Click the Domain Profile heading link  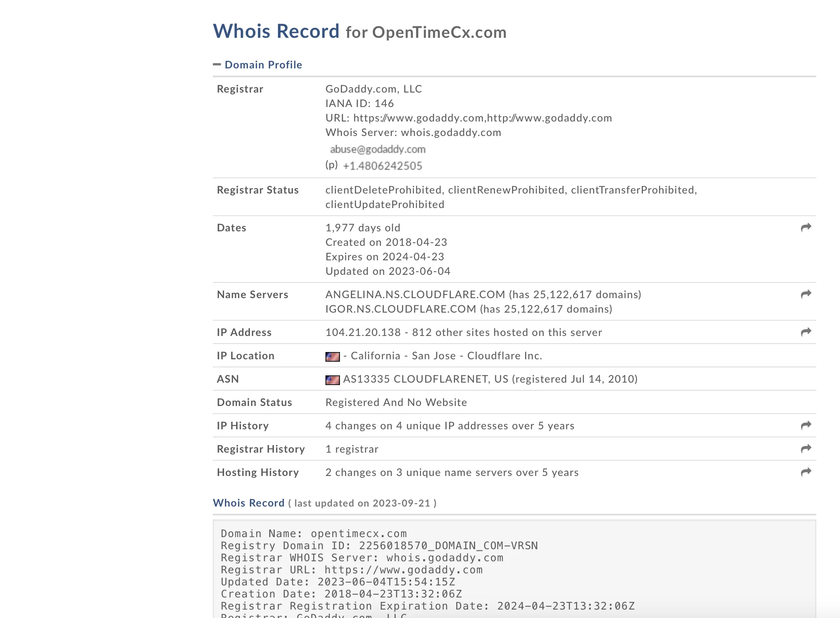[x=263, y=65]
